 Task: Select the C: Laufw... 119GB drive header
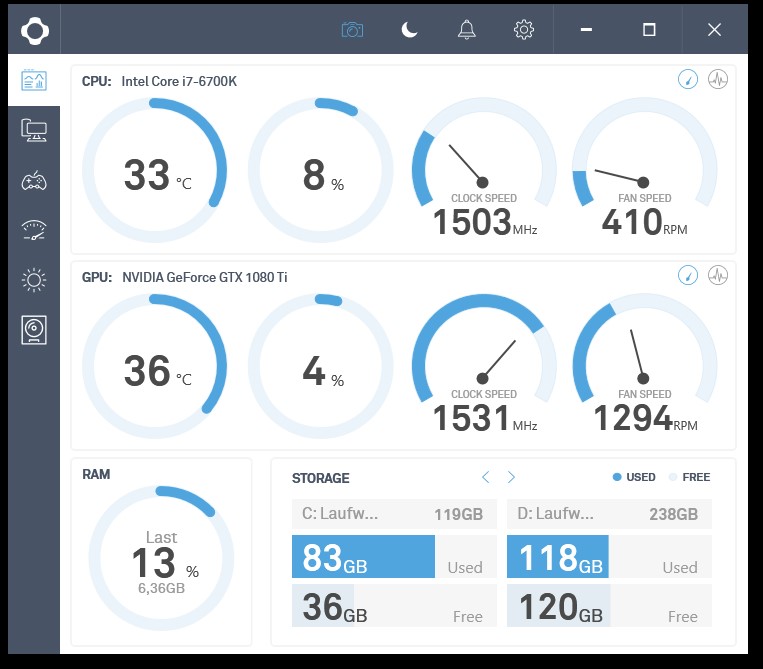394,514
